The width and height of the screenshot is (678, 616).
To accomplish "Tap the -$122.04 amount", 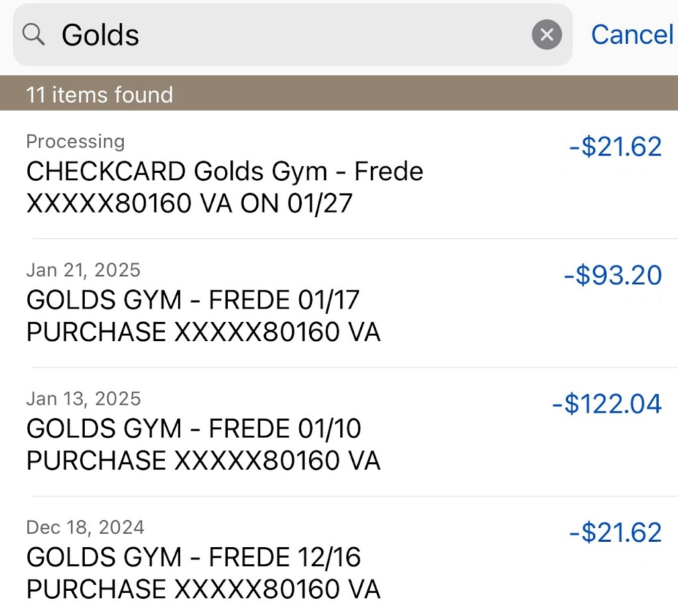I will pos(606,403).
